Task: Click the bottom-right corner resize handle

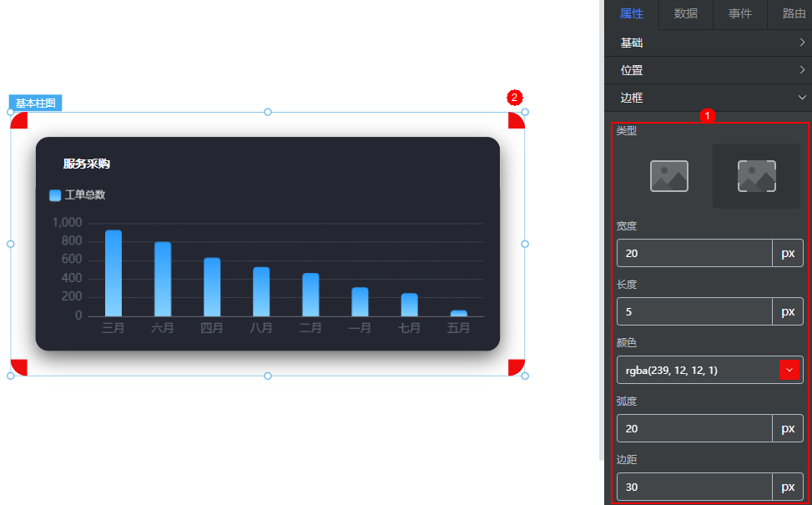Action: pyautogui.click(x=525, y=376)
